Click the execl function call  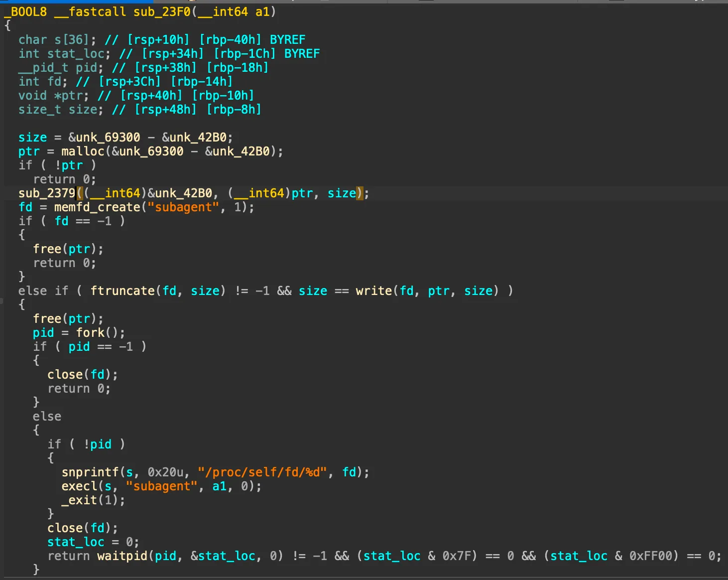(x=79, y=486)
